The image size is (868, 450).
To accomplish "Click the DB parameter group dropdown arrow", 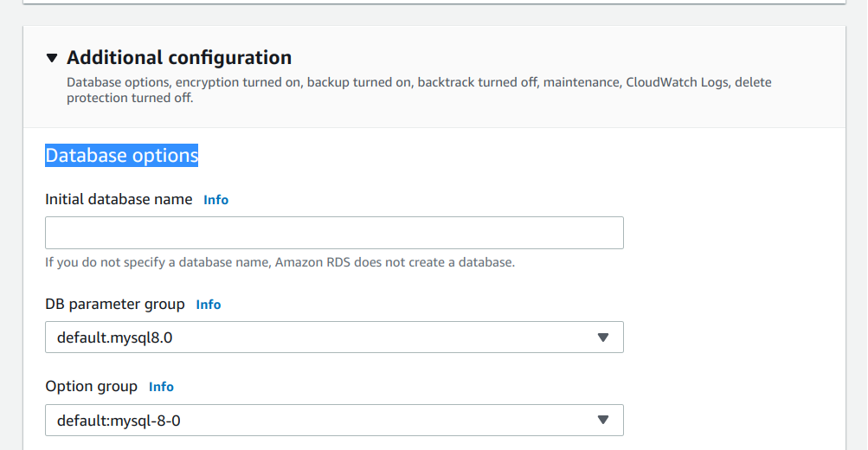I will pos(603,337).
